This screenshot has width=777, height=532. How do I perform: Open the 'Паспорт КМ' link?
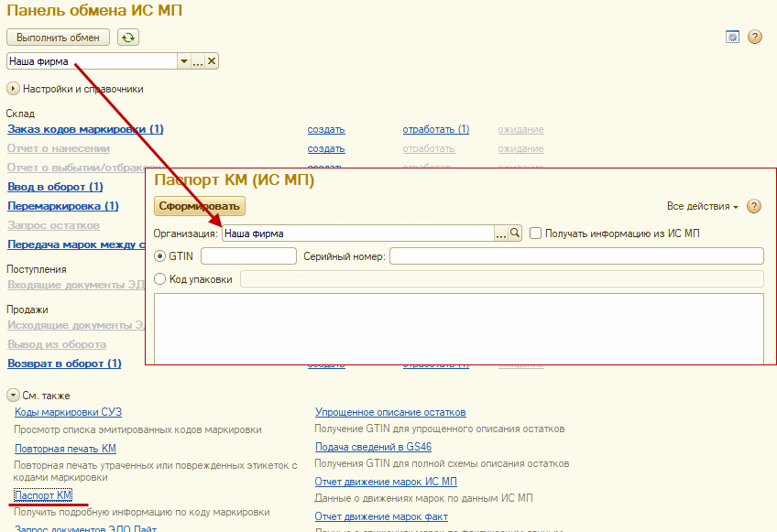tap(43, 495)
